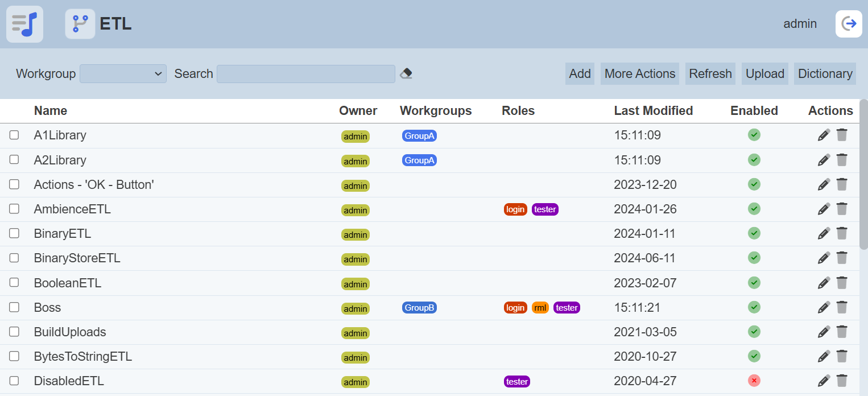The width and height of the screenshot is (868, 396).
Task: Delete DisabledETL with the trash icon
Action: click(x=842, y=381)
